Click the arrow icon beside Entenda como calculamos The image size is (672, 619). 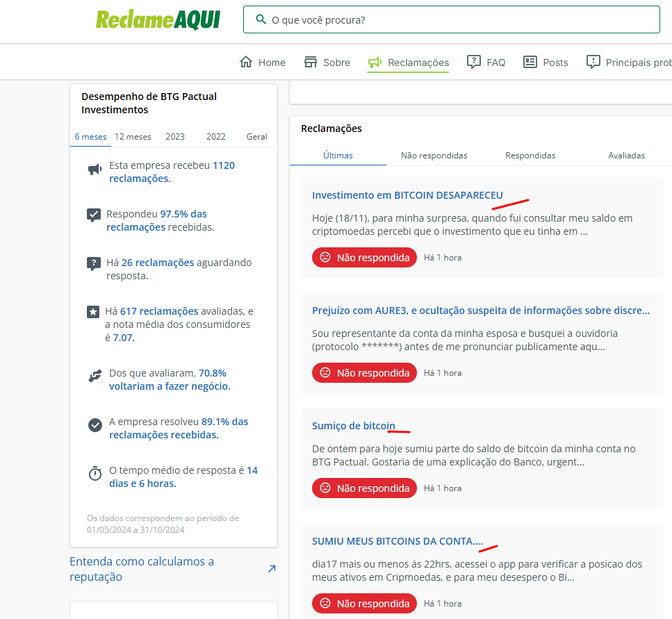pos(272,569)
